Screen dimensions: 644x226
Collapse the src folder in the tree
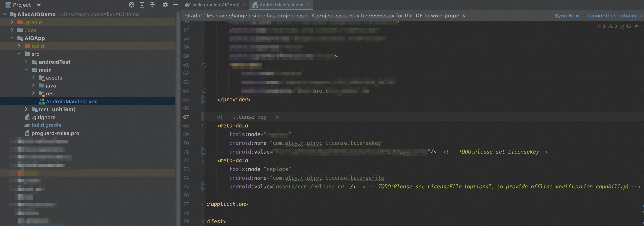pos(19,54)
